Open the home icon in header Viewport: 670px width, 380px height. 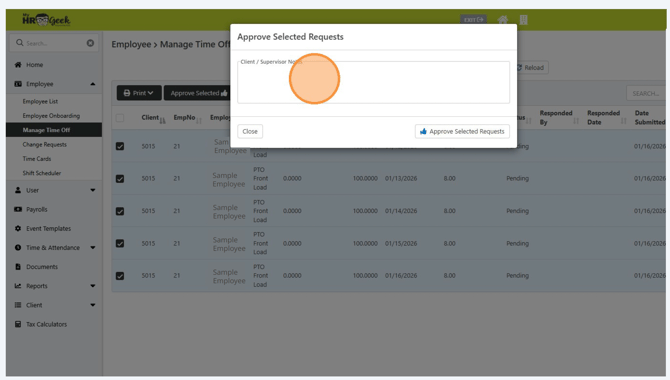pos(503,20)
